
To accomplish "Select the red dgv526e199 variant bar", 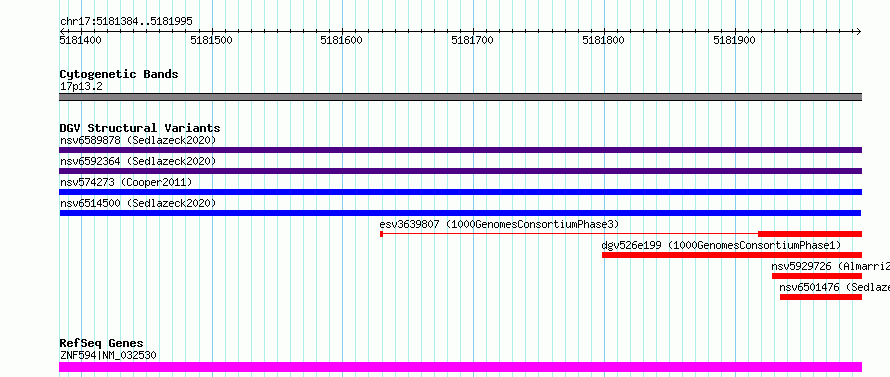I will click(732, 255).
